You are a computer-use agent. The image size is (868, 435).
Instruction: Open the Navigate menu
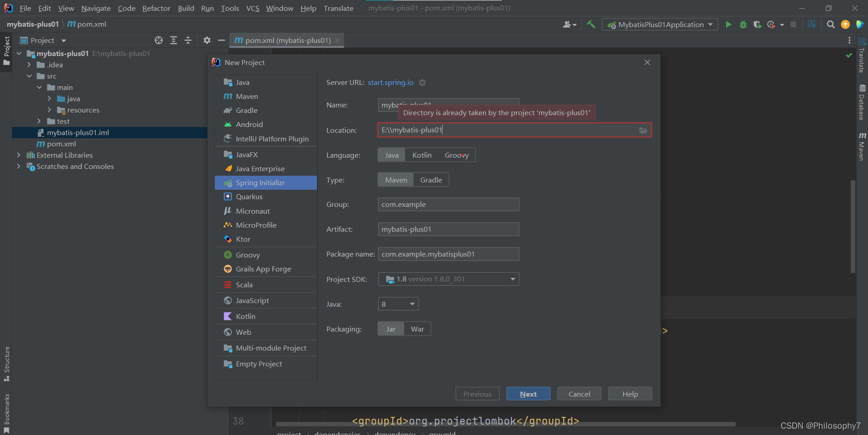click(96, 8)
